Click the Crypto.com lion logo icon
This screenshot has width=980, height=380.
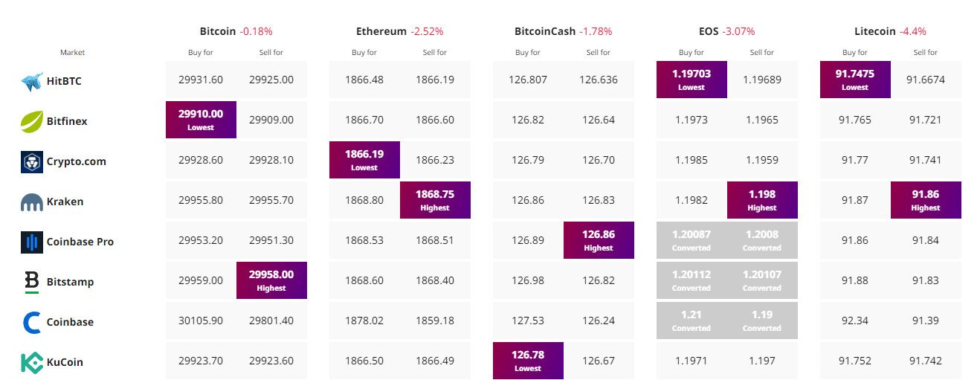tap(32, 161)
